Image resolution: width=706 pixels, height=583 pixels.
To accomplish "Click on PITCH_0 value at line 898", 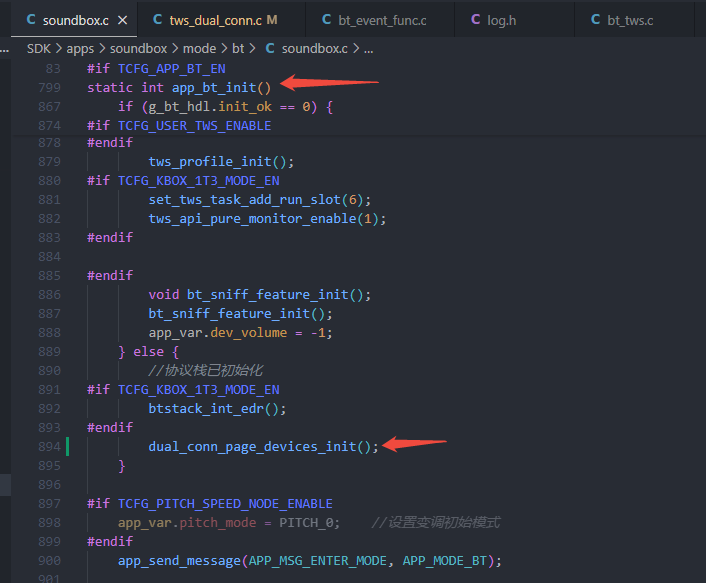I will [306, 523].
